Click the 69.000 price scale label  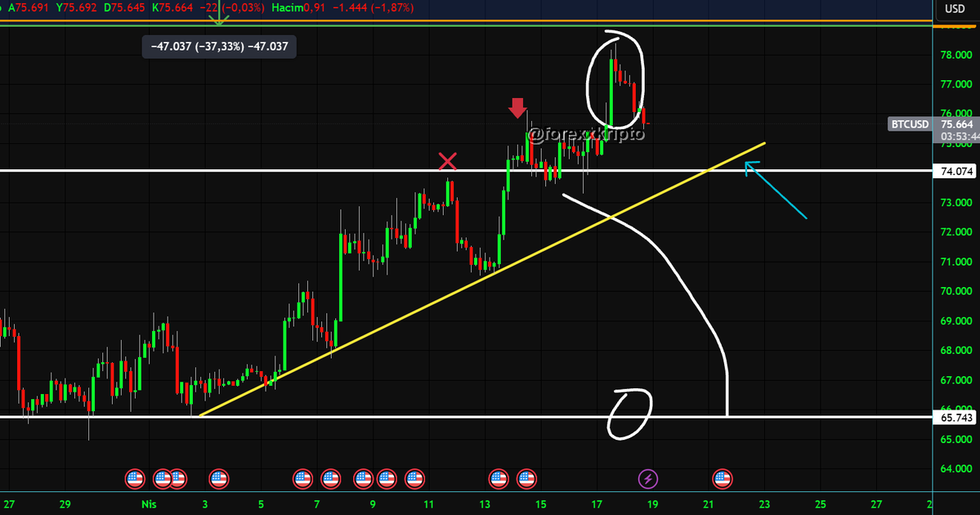(x=956, y=321)
